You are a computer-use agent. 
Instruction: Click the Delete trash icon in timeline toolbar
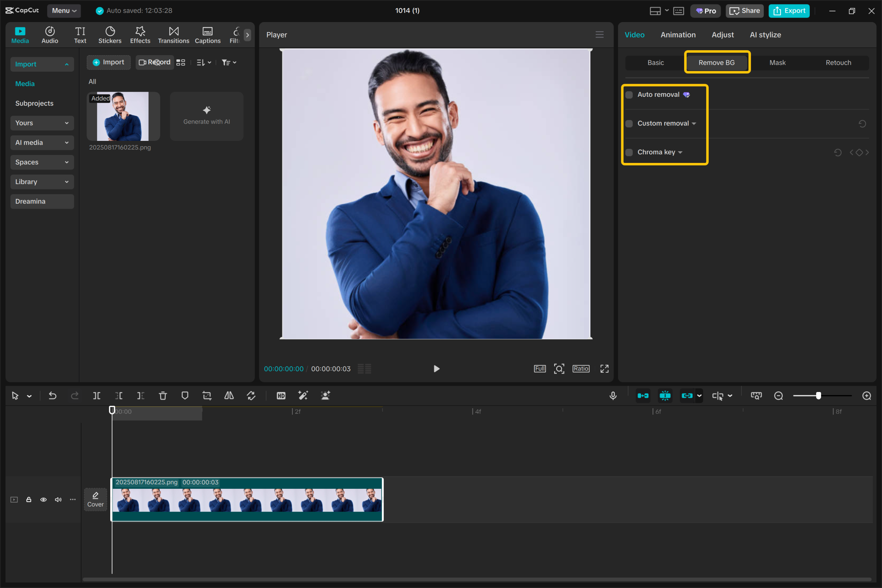163,396
